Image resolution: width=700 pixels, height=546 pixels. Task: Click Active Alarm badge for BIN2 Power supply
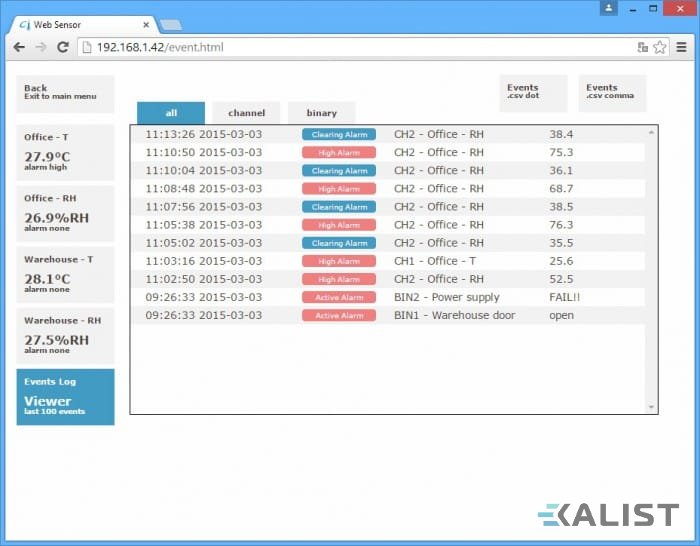pyautogui.click(x=339, y=297)
